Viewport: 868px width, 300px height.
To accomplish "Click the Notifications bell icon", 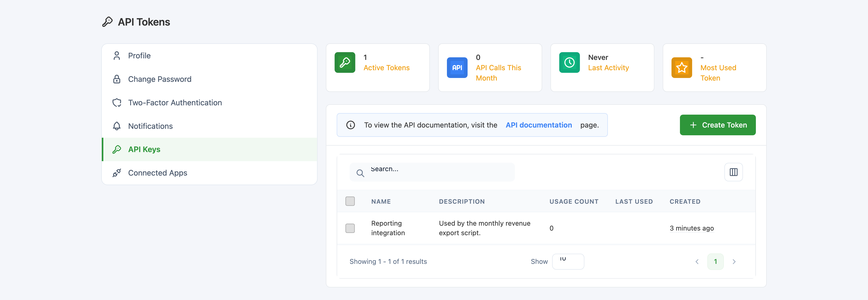I will pos(117,126).
